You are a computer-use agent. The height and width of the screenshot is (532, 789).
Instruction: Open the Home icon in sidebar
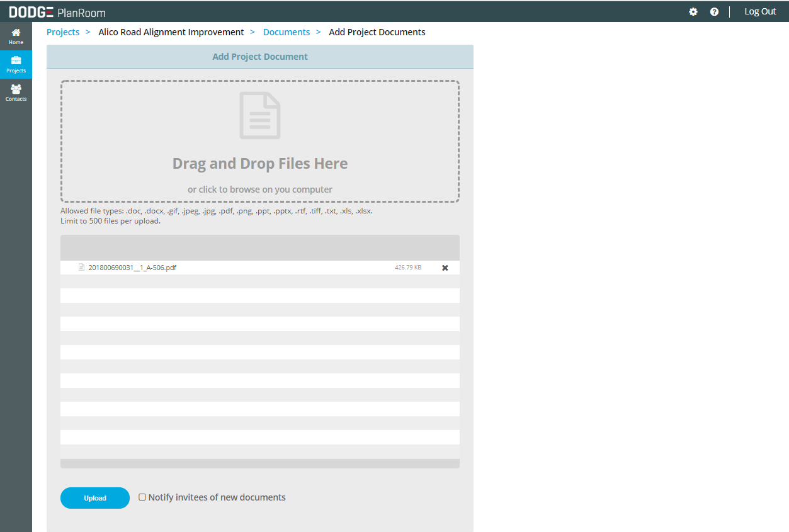tap(16, 33)
